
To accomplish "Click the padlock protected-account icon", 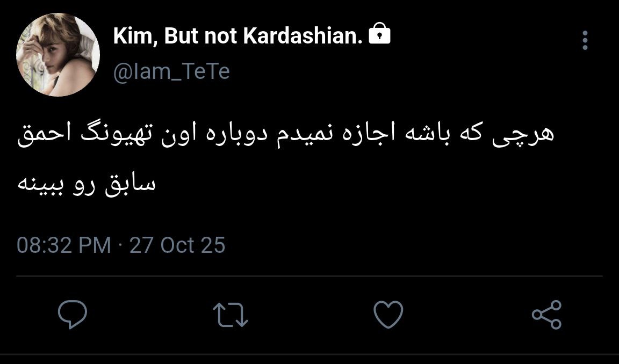I will (380, 35).
